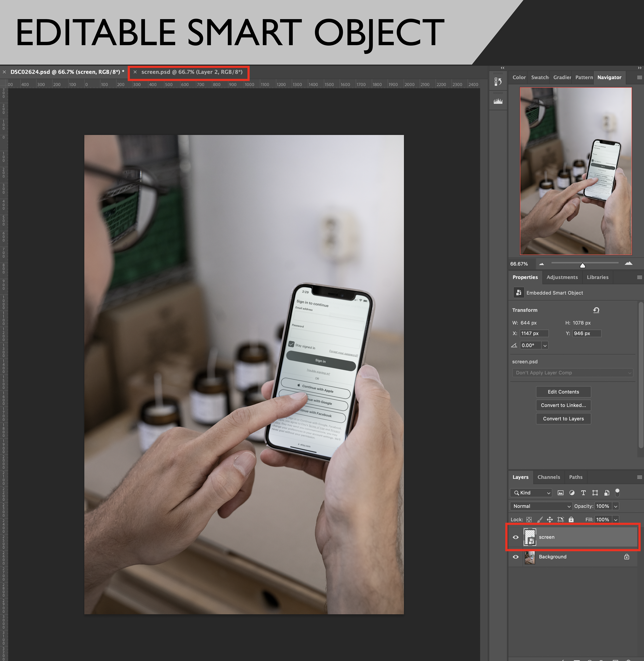Image resolution: width=644 pixels, height=661 pixels.
Task: Click the X position input field
Action: [x=534, y=334]
